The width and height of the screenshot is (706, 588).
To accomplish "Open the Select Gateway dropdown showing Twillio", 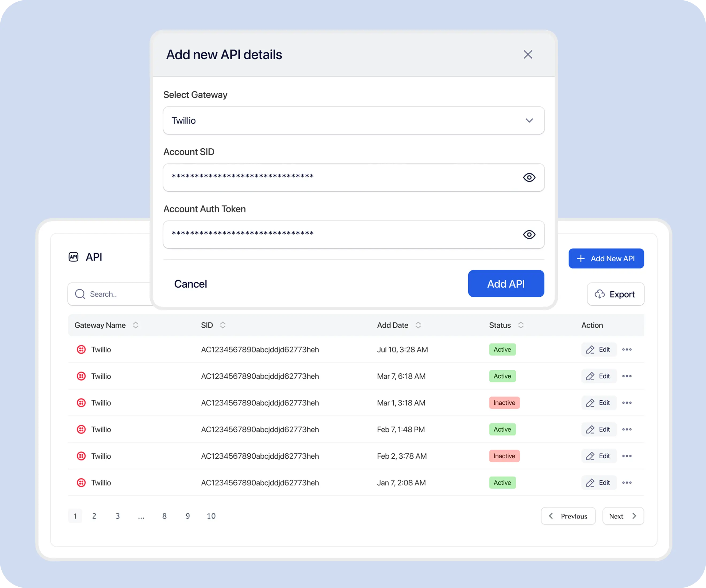I will click(354, 120).
